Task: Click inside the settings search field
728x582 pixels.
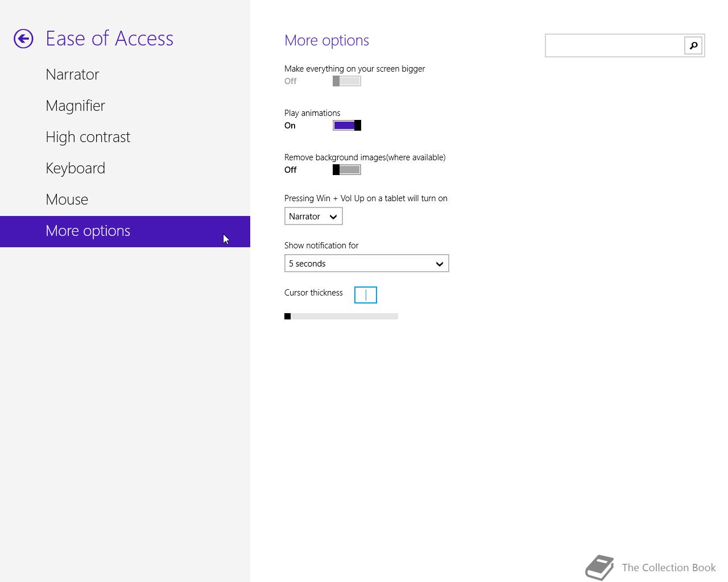Action: 614,45
